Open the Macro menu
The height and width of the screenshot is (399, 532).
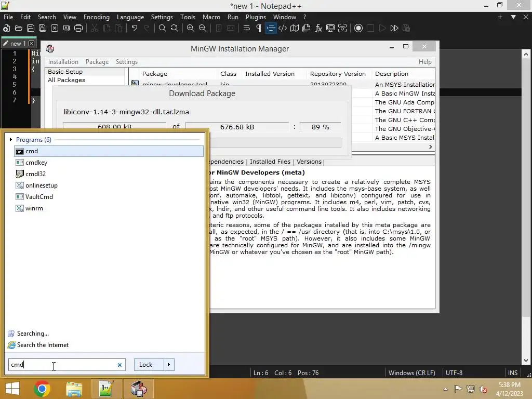point(211,17)
